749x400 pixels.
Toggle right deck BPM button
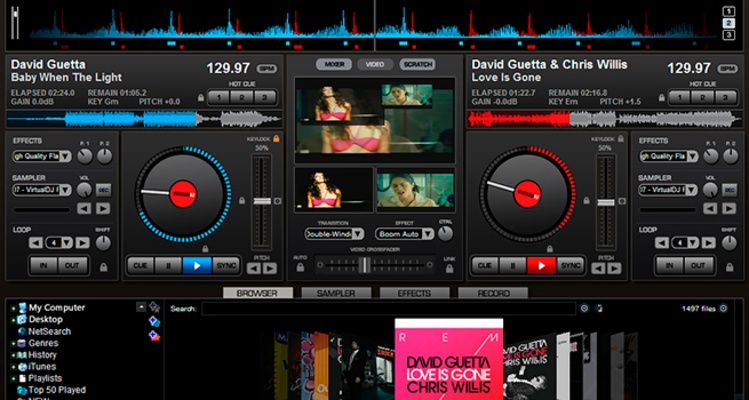pos(728,69)
